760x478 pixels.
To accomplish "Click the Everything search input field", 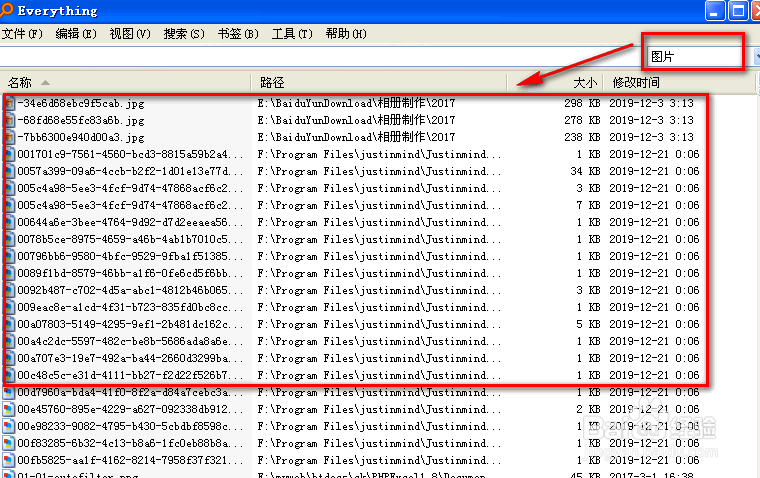I will tap(320, 57).
